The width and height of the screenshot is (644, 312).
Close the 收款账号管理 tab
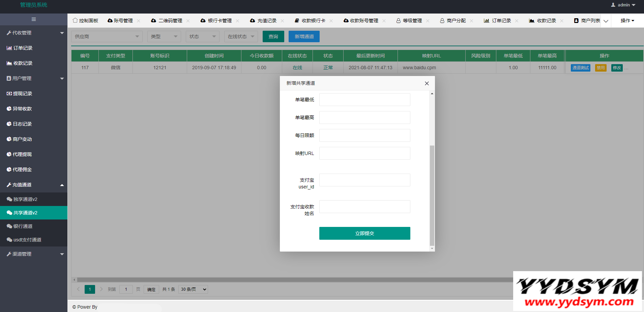[x=384, y=21]
